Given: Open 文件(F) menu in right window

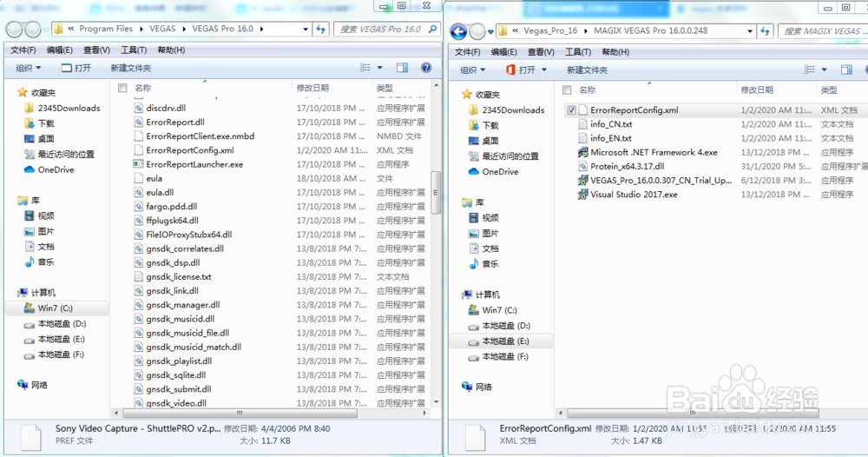Looking at the screenshot, I should tap(468, 52).
